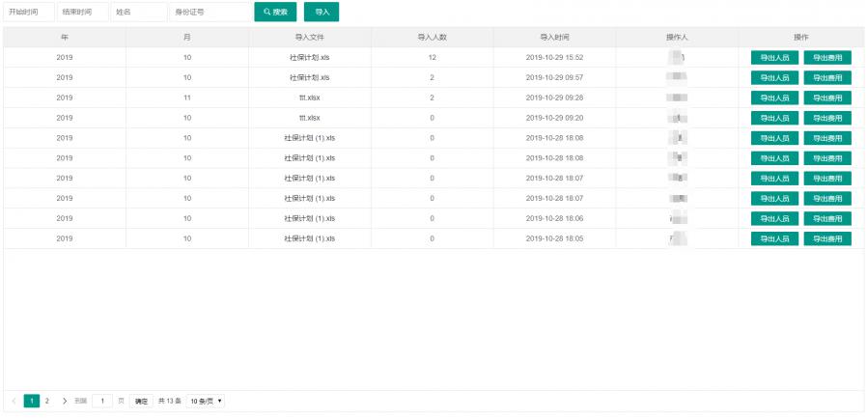Go to page 2 in pagination
Image resolution: width=868 pixels, height=418 pixels.
(x=46, y=401)
